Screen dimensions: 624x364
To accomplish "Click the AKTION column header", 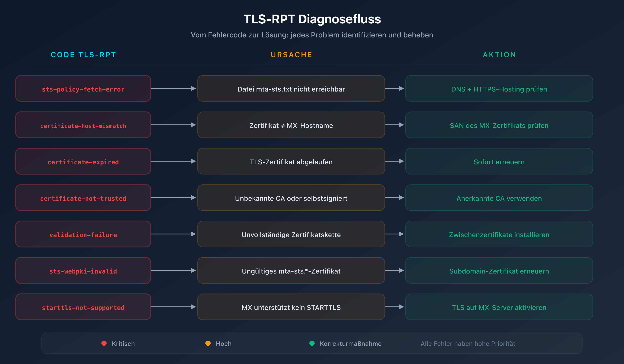I will coord(499,55).
